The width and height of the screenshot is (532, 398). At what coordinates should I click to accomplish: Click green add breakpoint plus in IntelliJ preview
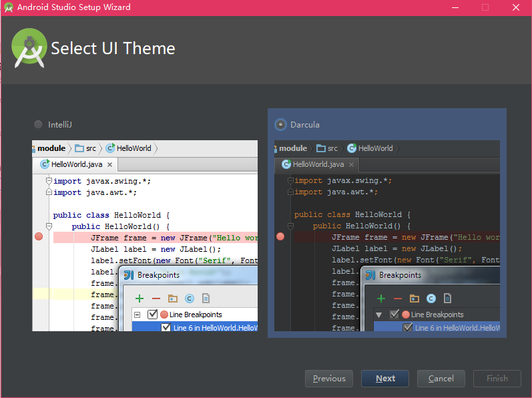(x=140, y=298)
